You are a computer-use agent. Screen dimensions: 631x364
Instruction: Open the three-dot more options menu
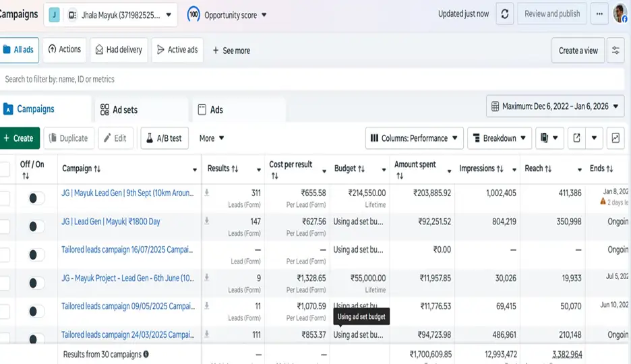598,14
